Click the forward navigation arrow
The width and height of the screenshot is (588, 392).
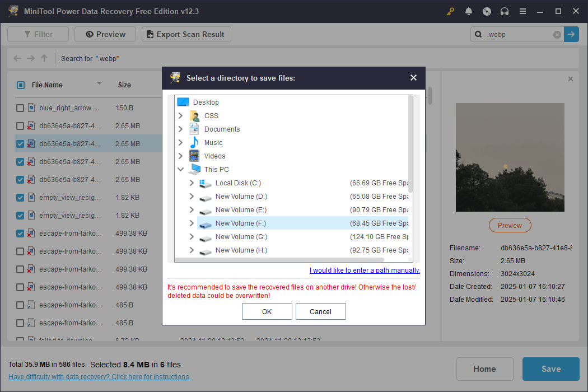[31, 58]
